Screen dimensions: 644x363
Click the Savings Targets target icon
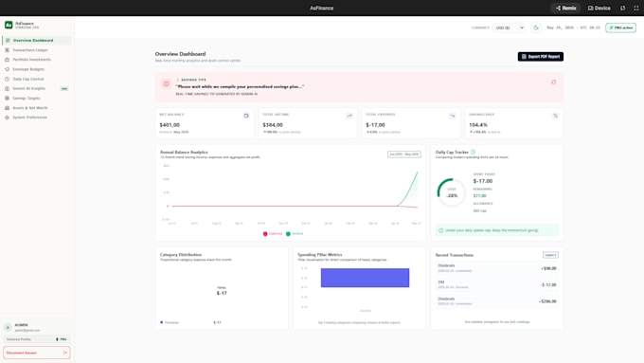pyautogui.click(x=7, y=99)
